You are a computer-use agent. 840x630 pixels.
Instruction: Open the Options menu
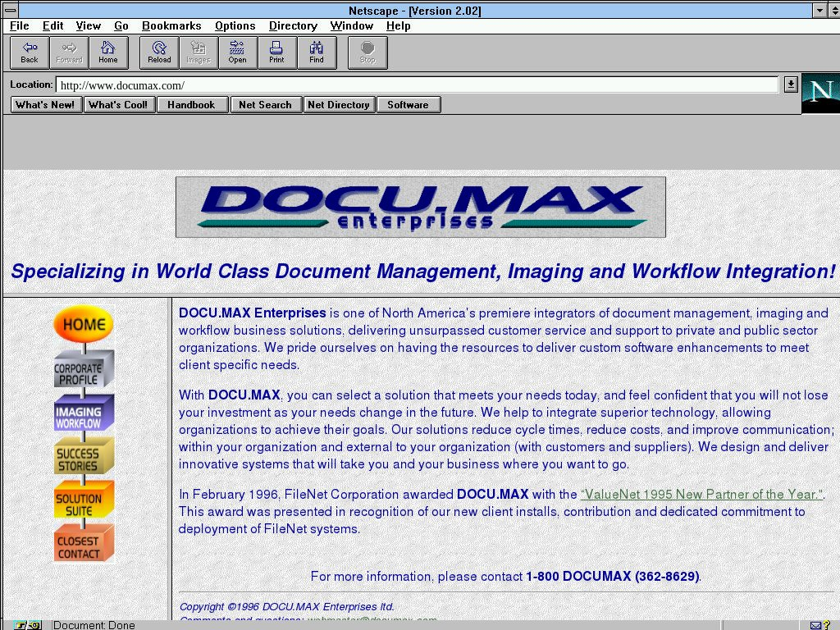(235, 26)
